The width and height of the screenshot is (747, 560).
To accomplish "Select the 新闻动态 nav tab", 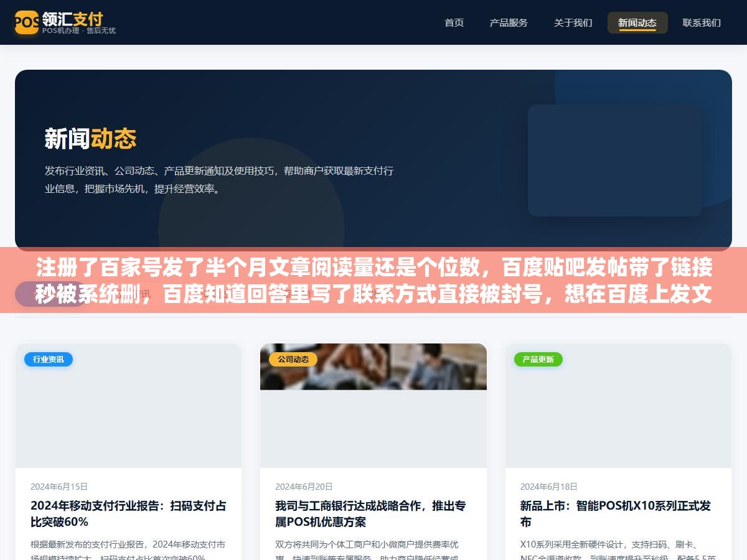I will click(x=637, y=22).
